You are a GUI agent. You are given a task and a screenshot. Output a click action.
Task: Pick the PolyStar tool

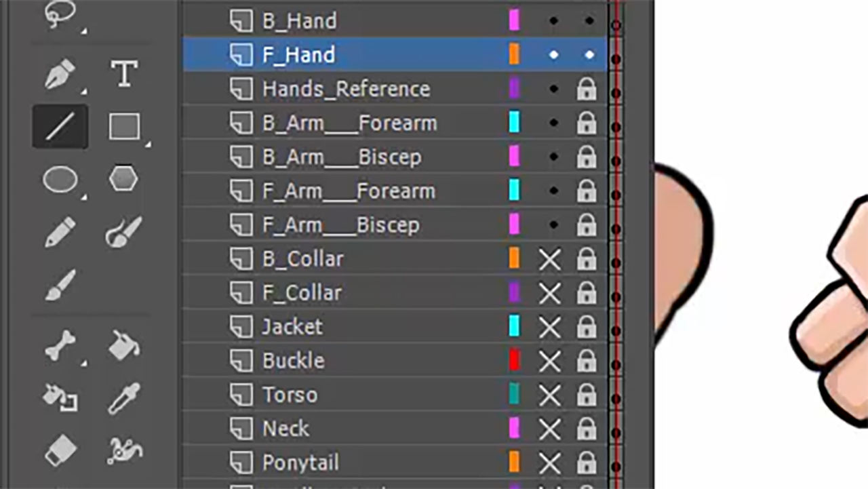(x=123, y=179)
